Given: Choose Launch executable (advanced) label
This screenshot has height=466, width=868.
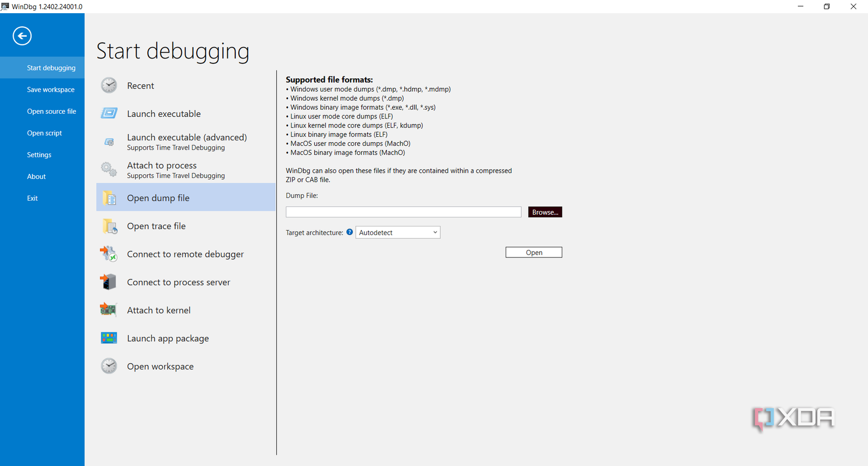Looking at the screenshot, I should click(x=187, y=137).
